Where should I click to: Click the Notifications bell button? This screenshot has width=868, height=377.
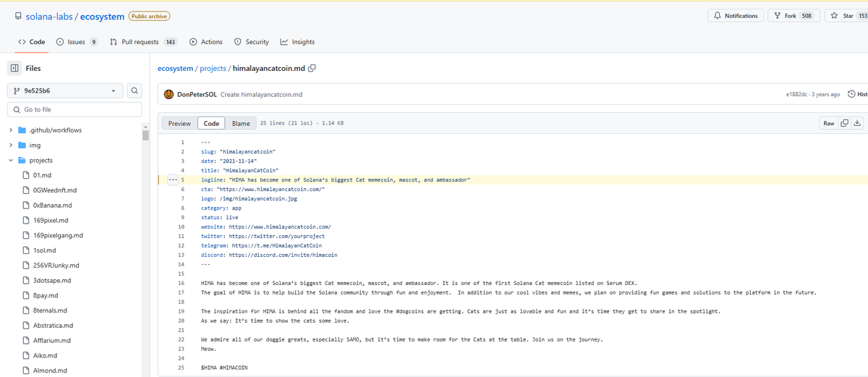(x=736, y=16)
